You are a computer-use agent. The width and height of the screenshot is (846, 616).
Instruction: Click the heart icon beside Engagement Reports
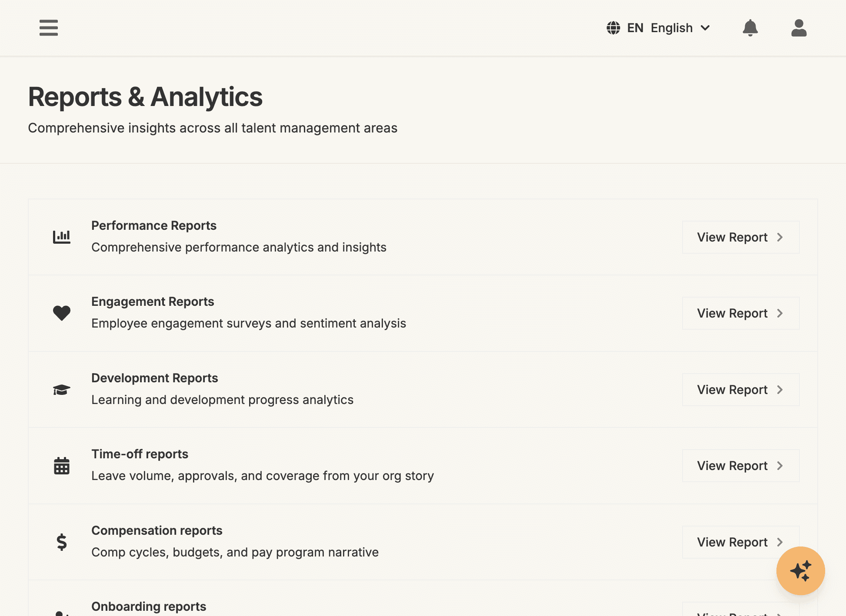click(x=61, y=313)
